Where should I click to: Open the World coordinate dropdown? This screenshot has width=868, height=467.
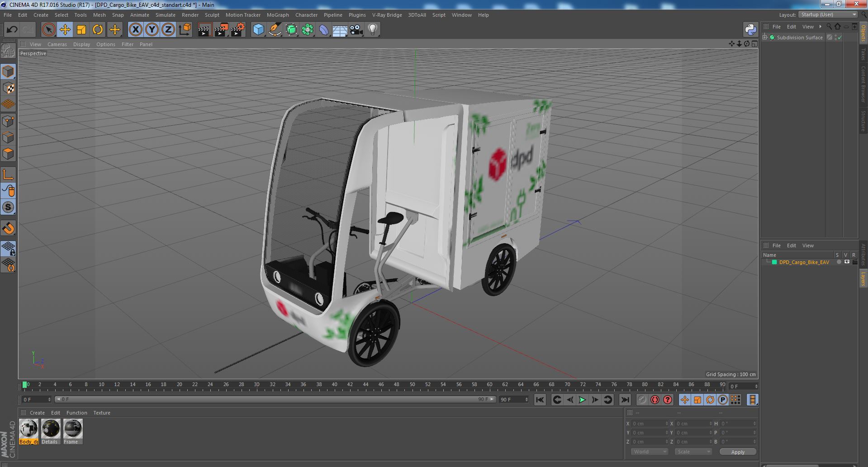649,452
